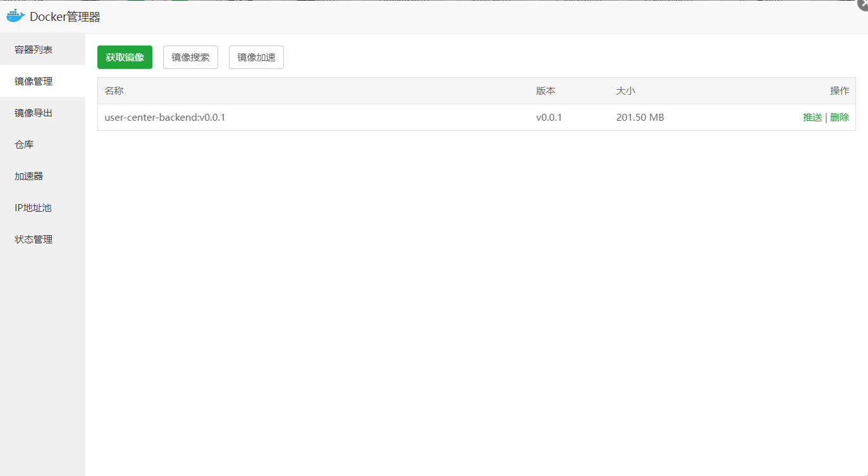Click the v0.0.1 version cell

[549, 117]
